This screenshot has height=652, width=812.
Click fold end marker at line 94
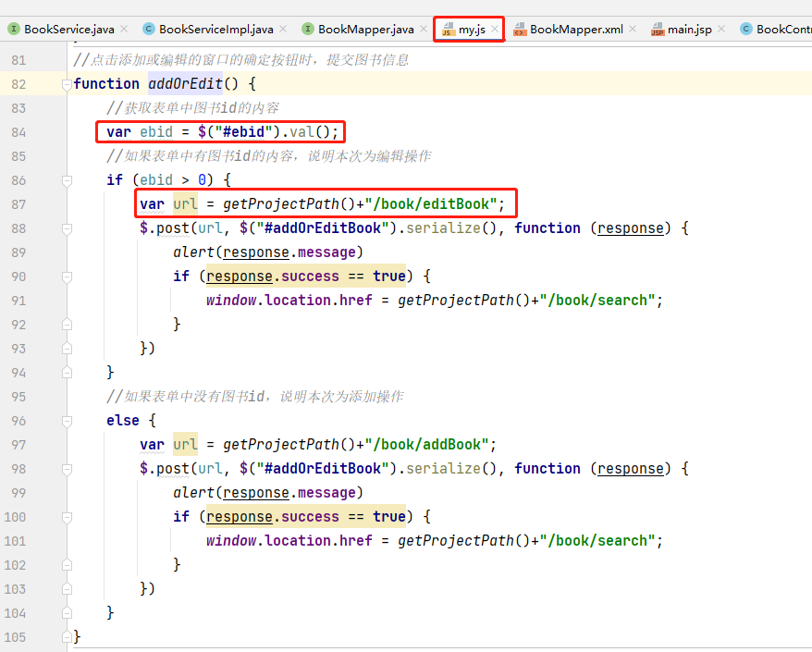click(x=67, y=373)
